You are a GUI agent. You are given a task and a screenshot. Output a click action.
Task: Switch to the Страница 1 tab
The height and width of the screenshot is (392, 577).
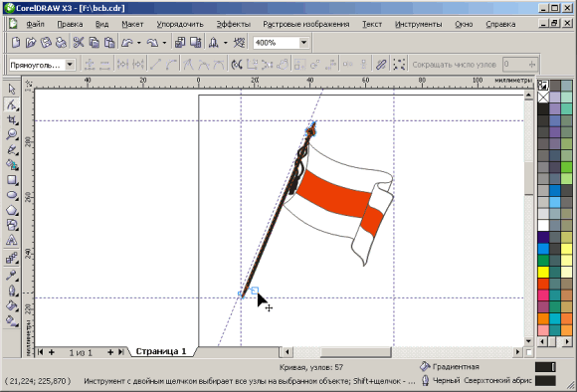click(x=161, y=351)
